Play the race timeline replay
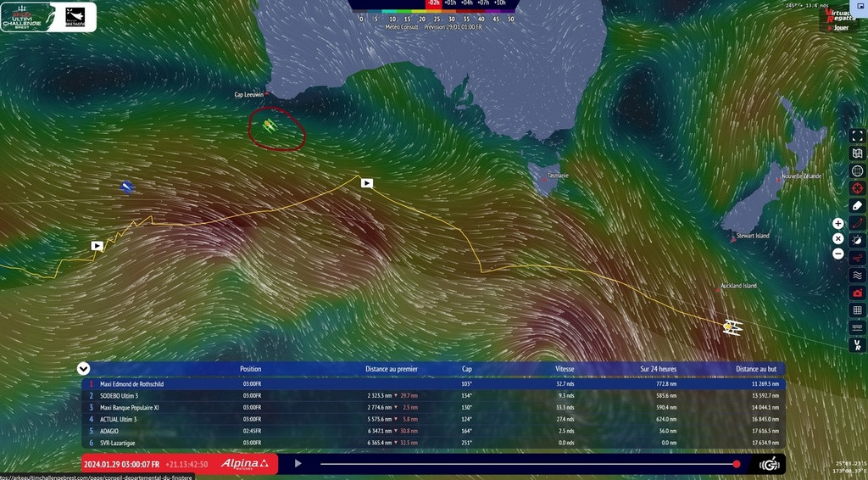868x480 pixels. tap(298, 463)
